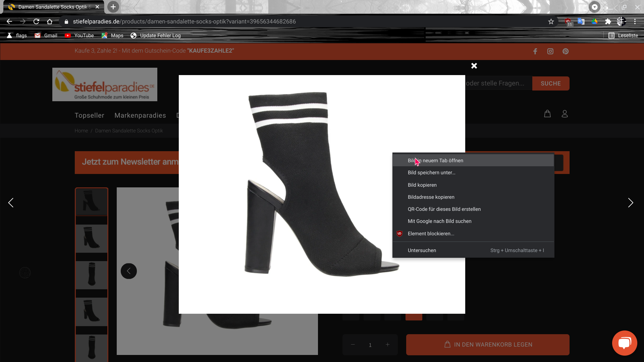Open the shopping bag cart icon
This screenshot has width=644, height=362.
pos(547,114)
